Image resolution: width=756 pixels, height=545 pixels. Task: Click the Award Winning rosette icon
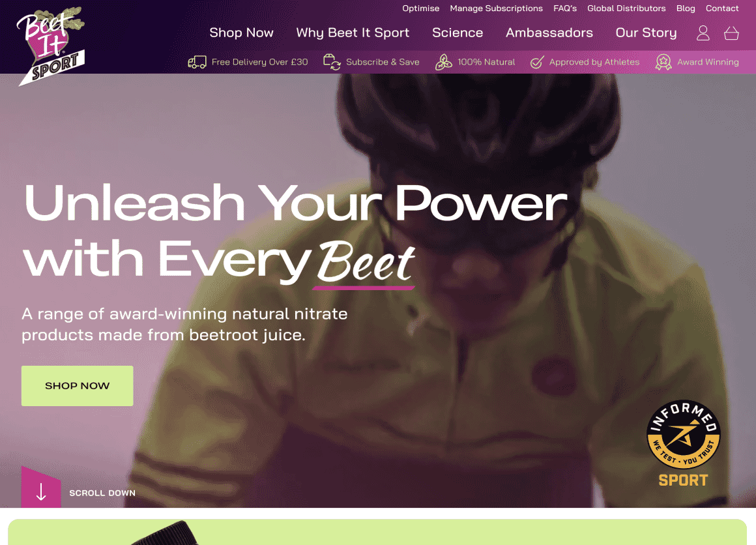tap(663, 62)
